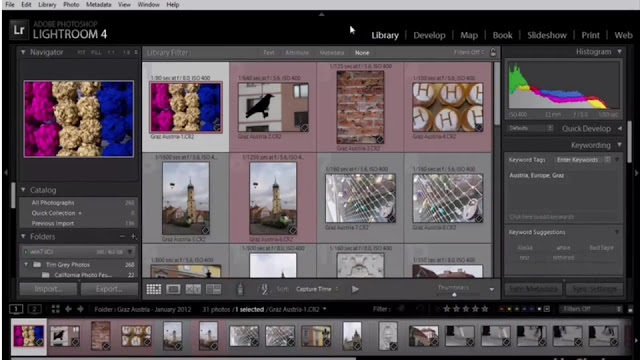Open the Photo menu

(71, 4)
